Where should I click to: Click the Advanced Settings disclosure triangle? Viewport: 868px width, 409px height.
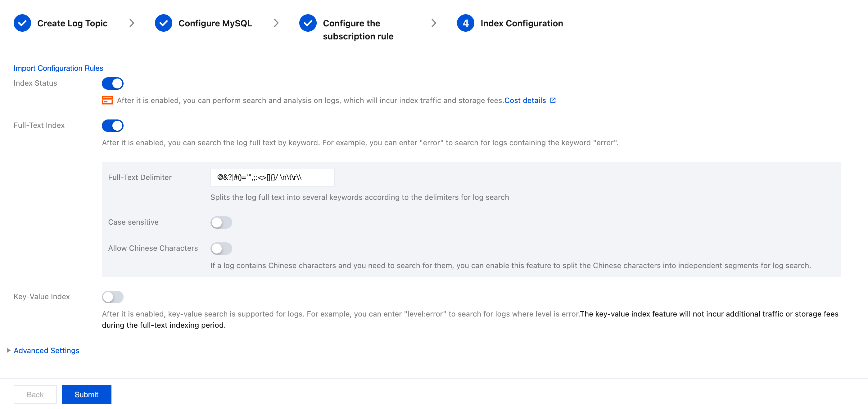coord(8,350)
